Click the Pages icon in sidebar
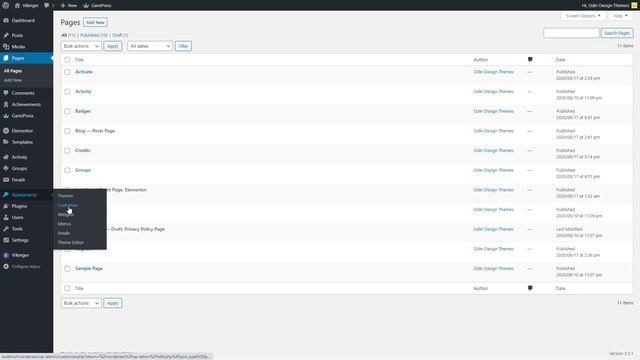The height and width of the screenshot is (360, 640). 6,58
